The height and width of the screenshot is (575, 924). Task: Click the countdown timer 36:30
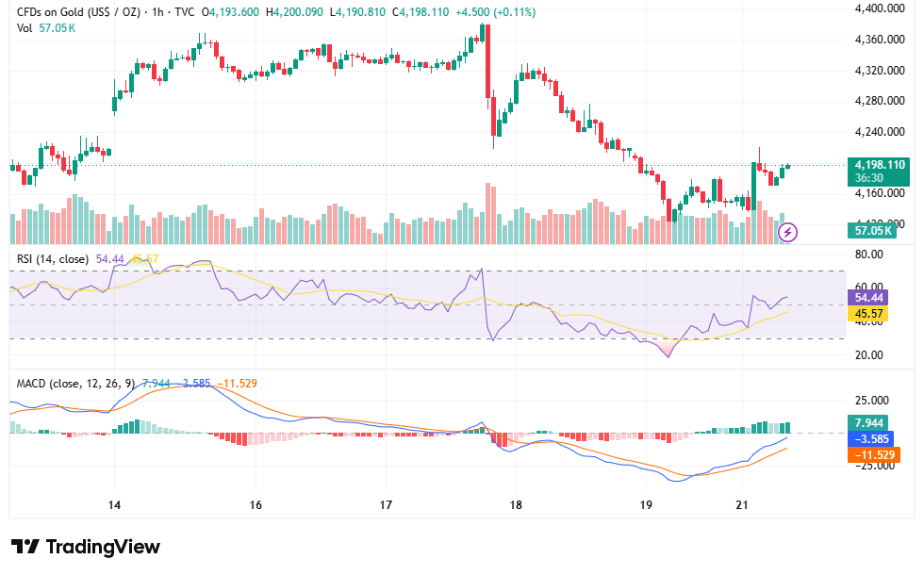868,178
